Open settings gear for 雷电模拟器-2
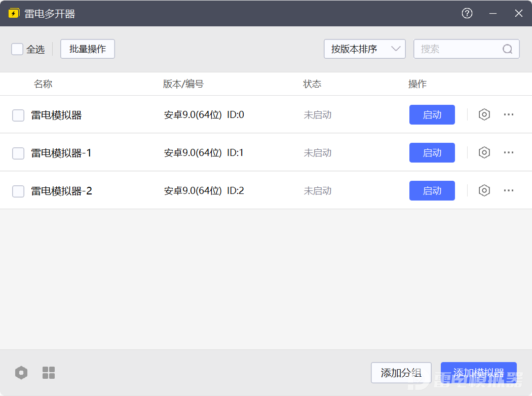532x396 pixels. pyautogui.click(x=484, y=190)
